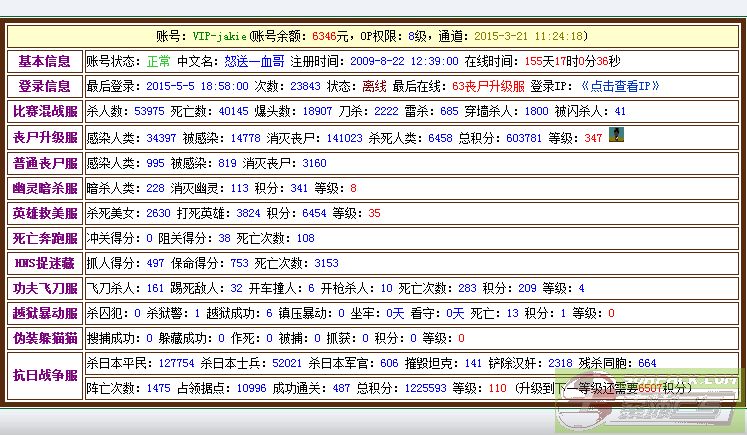Open the 《点击查看IP》 link
This screenshot has width=747, height=435.
coord(609,86)
